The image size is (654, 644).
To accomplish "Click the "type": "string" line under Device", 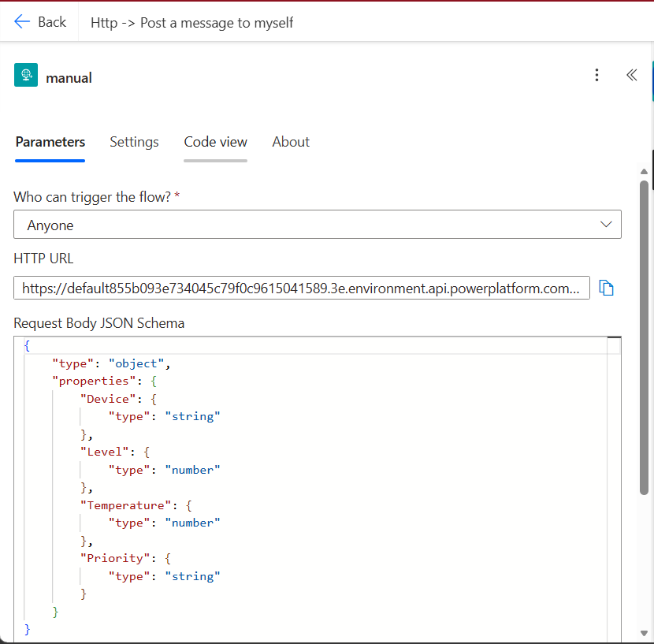I will (165, 416).
